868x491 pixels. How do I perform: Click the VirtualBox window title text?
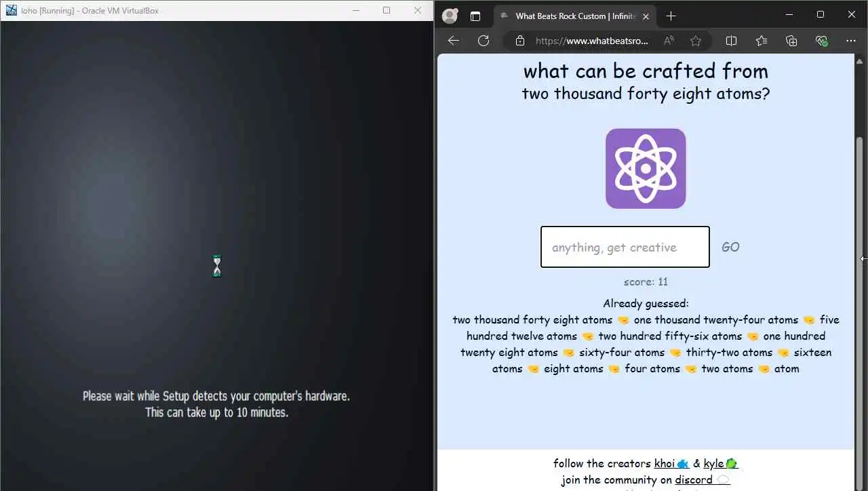90,11
